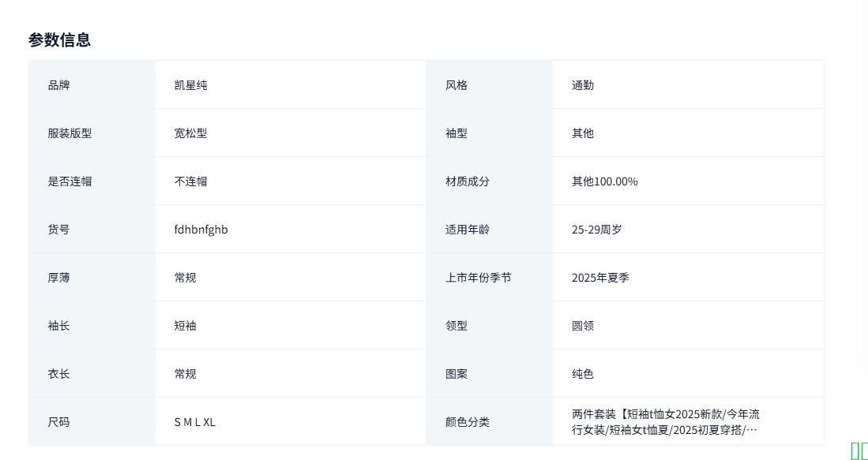Click the size value S M L XL
The height and width of the screenshot is (460, 868).
tap(194, 422)
